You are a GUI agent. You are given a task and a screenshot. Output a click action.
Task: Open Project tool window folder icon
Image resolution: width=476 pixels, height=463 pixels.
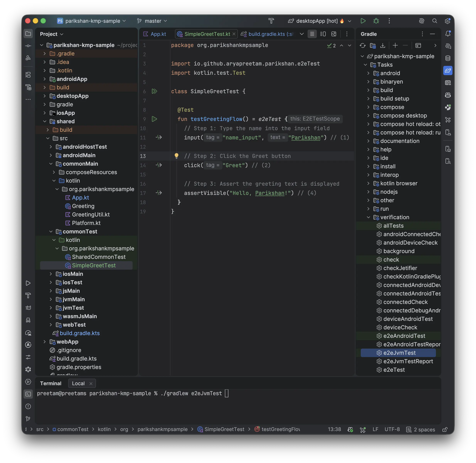click(28, 34)
